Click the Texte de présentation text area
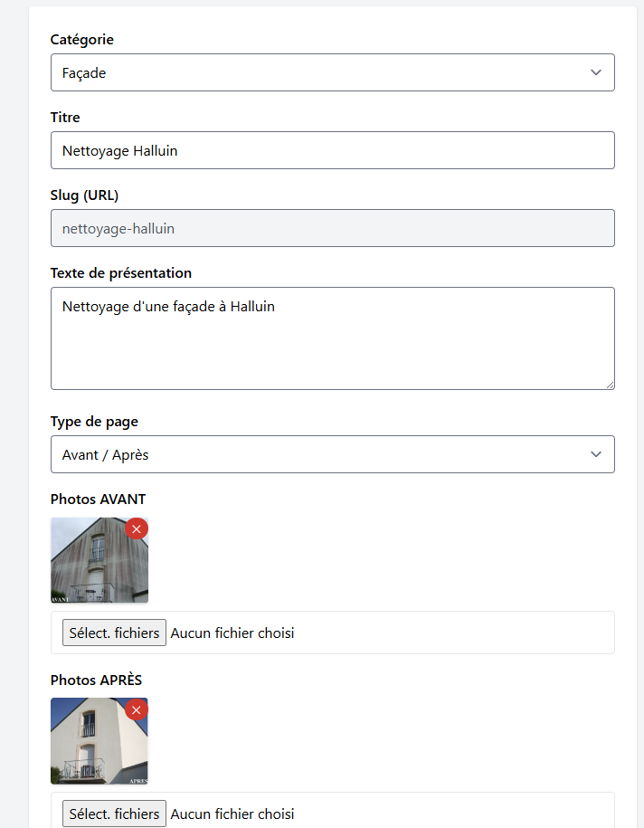This screenshot has width=644, height=828. point(332,338)
